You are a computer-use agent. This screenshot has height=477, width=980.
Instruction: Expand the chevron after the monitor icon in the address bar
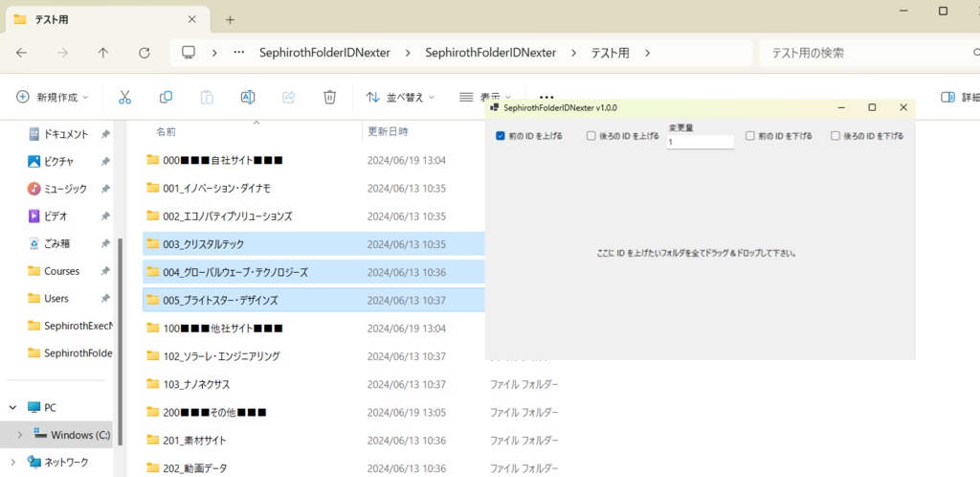click(x=213, y=53)
